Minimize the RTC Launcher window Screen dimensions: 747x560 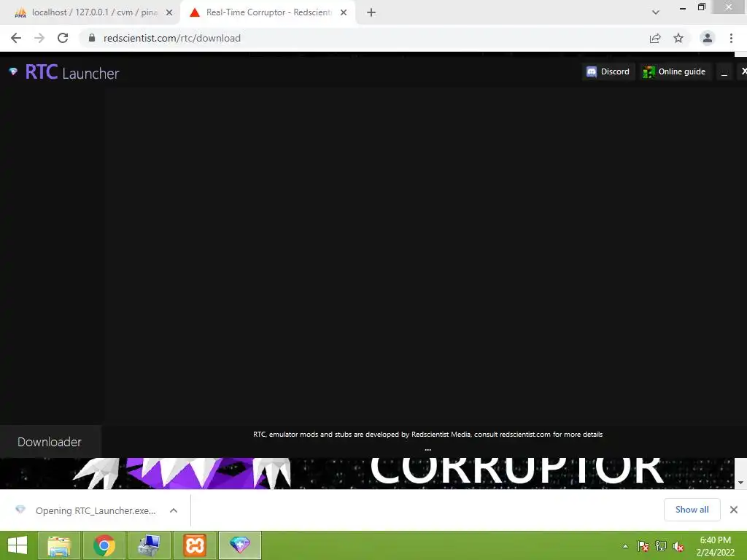(724, 72)
